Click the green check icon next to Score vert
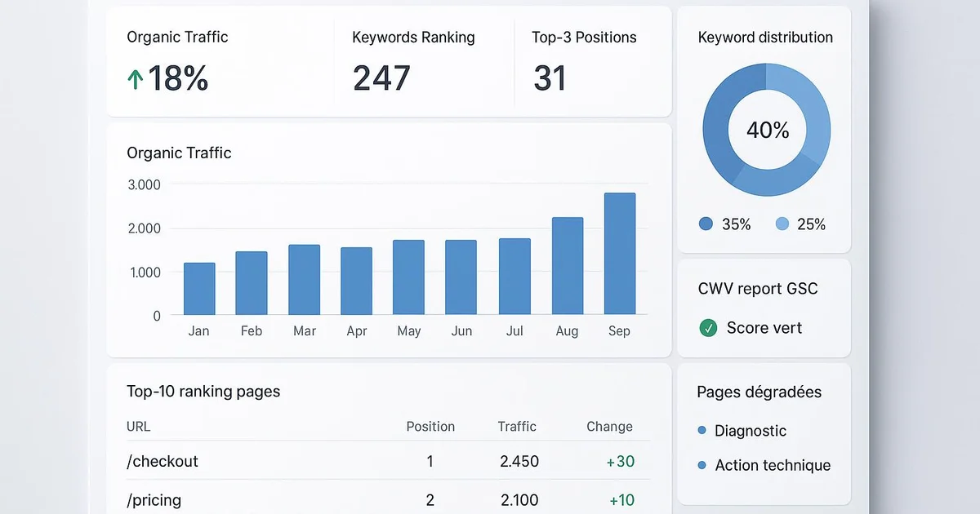980x514 pixels. click(x=708, y=328)
